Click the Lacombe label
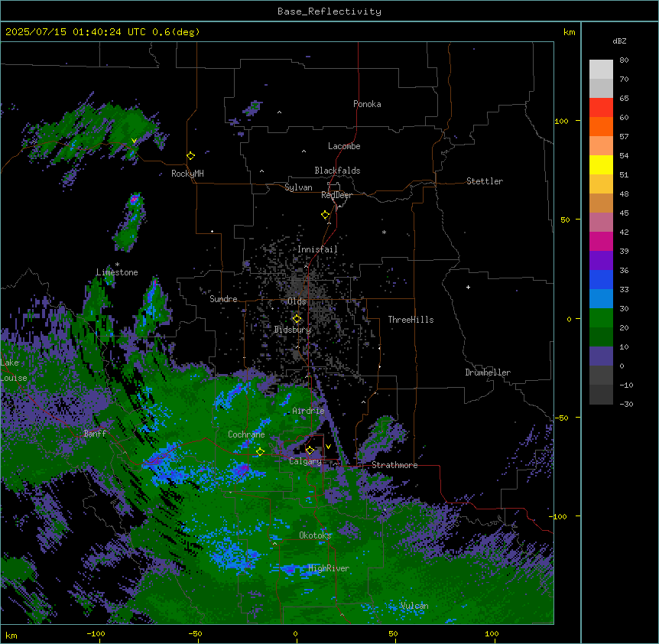659x644 pixels. point(344,146)
